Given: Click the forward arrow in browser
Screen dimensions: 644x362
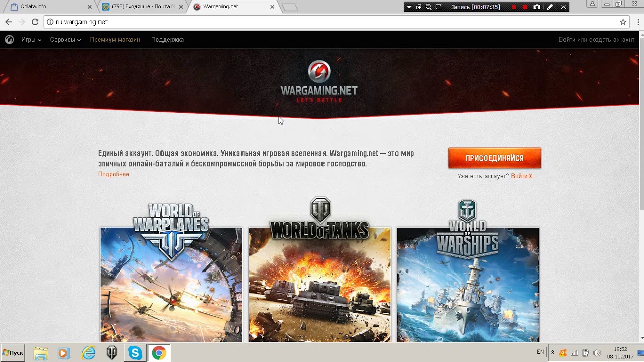Looking at the screenshot, I should (x=21, y=22).
